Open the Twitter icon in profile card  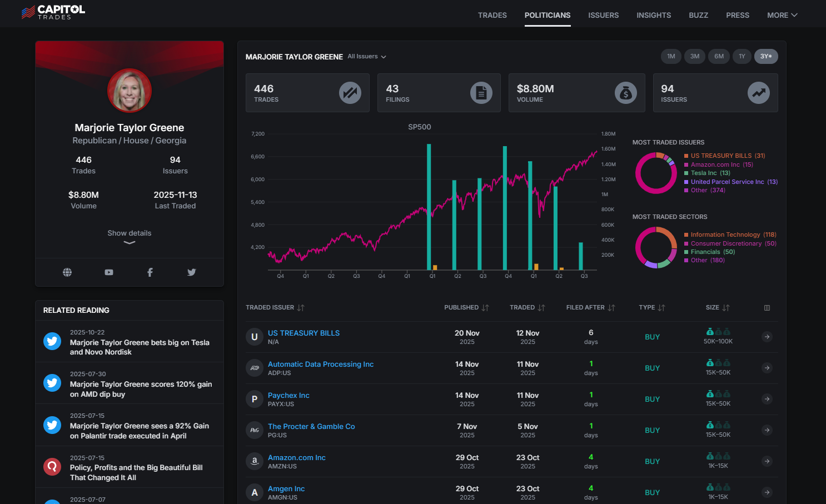192,272
